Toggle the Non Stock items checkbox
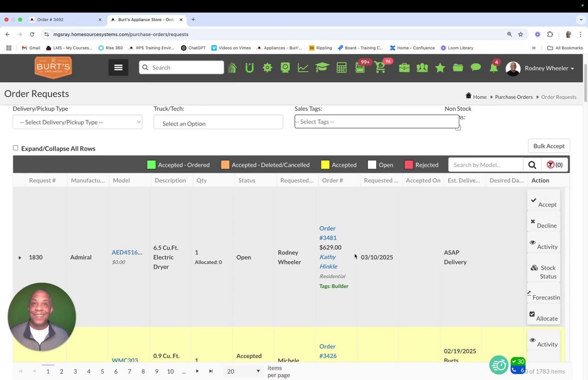The width and height of the screenshot is (588, 380). [x=458, y=128]
